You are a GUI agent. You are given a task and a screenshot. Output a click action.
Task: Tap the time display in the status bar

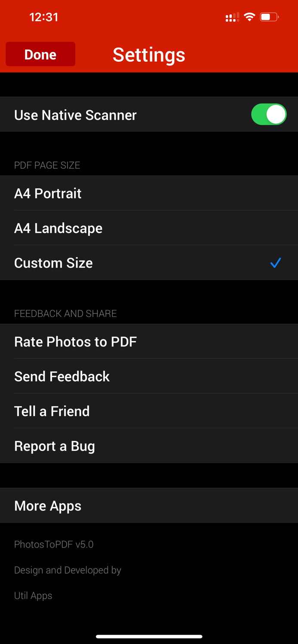43,17
